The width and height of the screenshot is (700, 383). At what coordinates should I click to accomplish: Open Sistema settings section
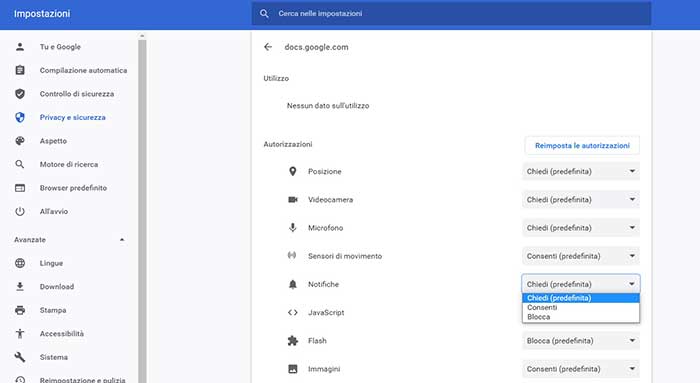click(54, 357)
